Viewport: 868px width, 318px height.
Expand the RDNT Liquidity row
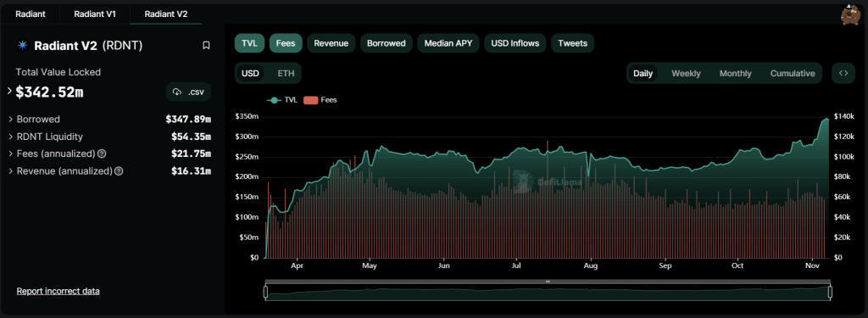pyautogui.click(x=109, y=137)
